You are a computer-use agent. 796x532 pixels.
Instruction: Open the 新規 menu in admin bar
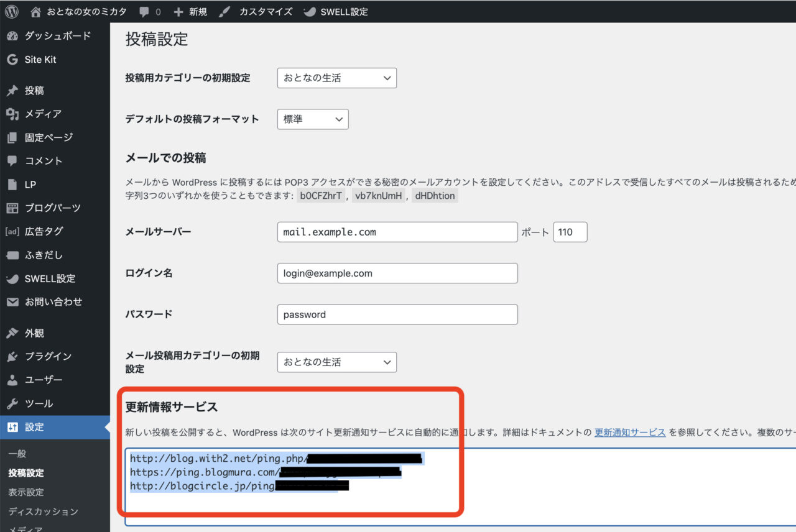(x=198, y=12)
